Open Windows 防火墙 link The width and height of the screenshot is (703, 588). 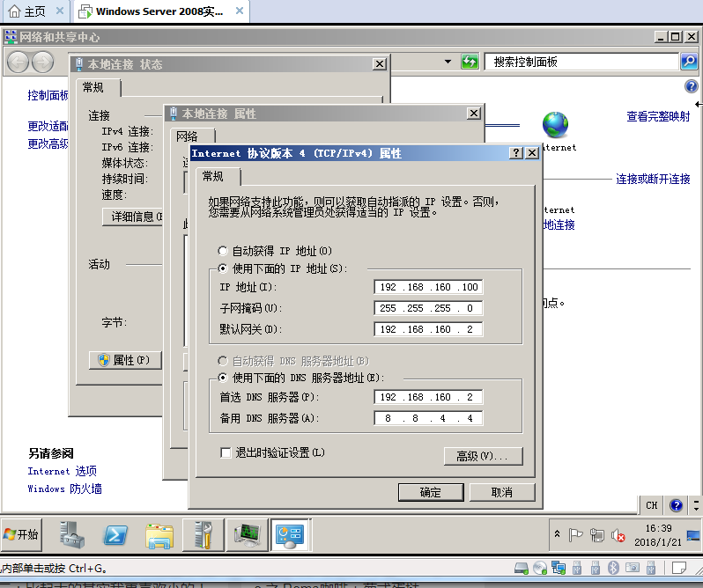coord(64,489)
